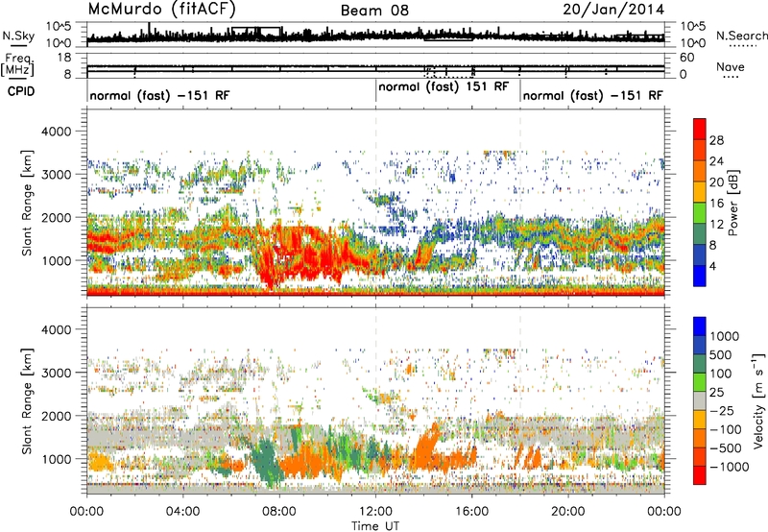The image size is (768, 532).
Task: Pick the yellow 16-20 dB power colorbar segment
Action: pyautogui.click(x=700, y=192)
